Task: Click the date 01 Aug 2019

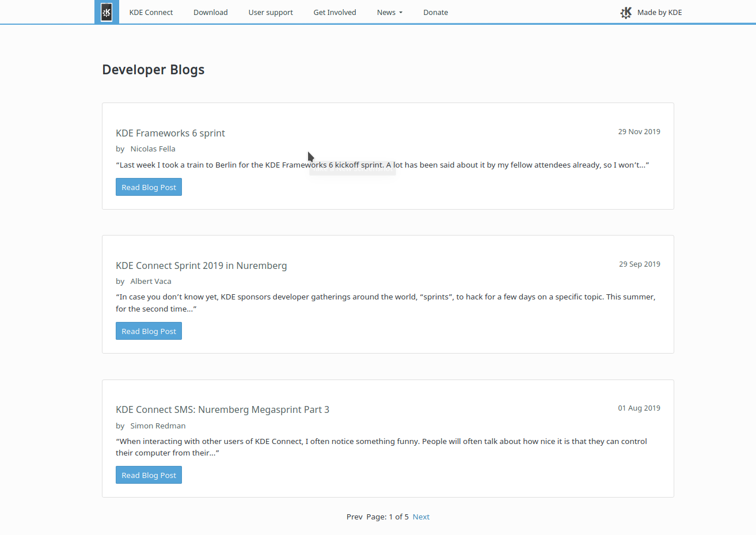Action: (639, 408)
